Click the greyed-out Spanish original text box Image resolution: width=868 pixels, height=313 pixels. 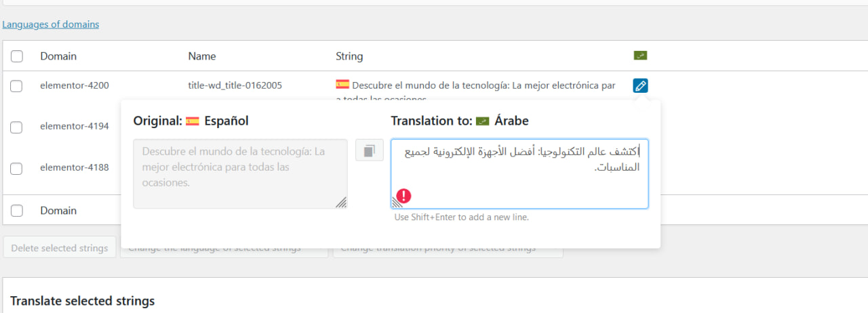point(240,173)
